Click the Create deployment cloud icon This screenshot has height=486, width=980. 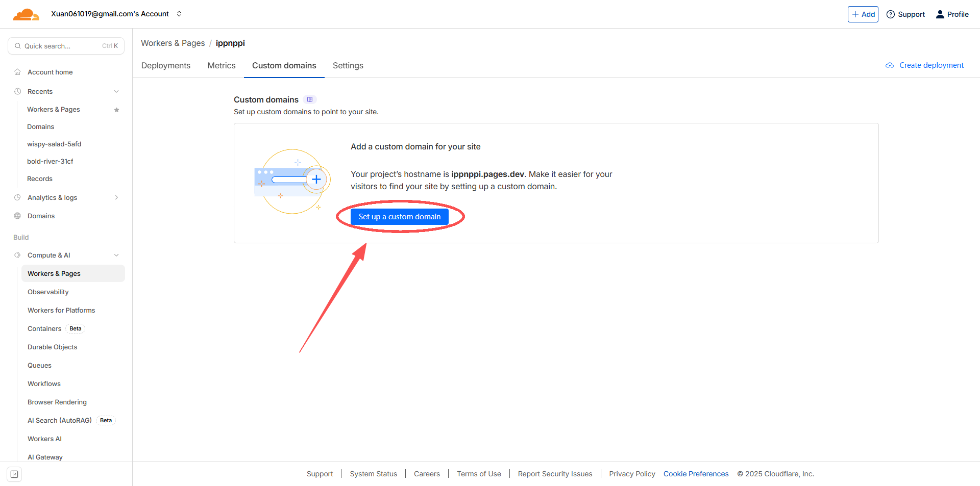890,65
